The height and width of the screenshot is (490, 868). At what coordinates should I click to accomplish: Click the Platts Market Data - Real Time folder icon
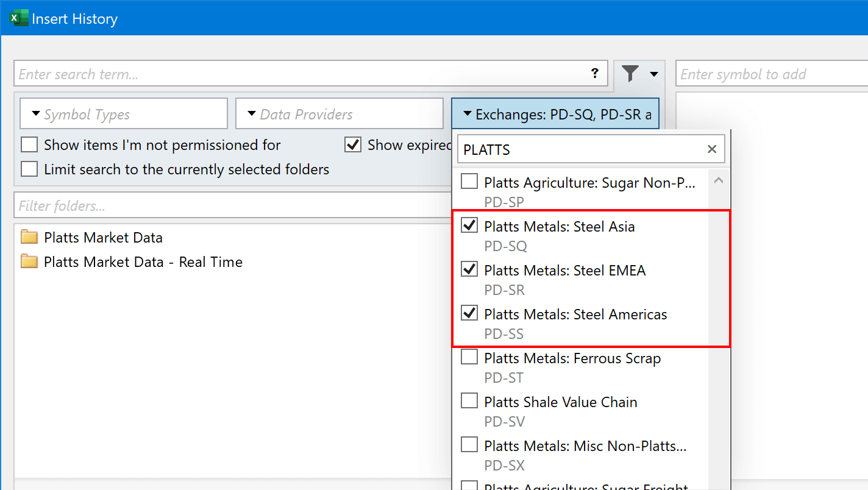(29, 261)
